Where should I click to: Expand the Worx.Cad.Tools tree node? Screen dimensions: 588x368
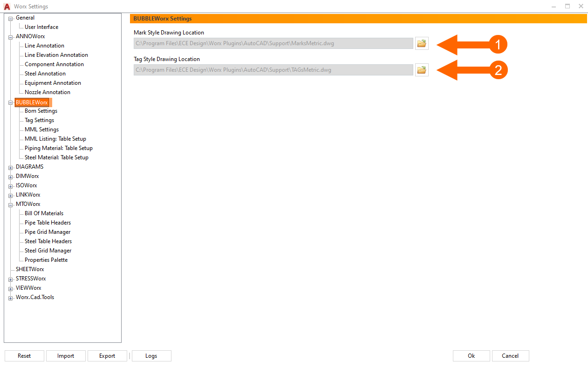pos(11,298)
